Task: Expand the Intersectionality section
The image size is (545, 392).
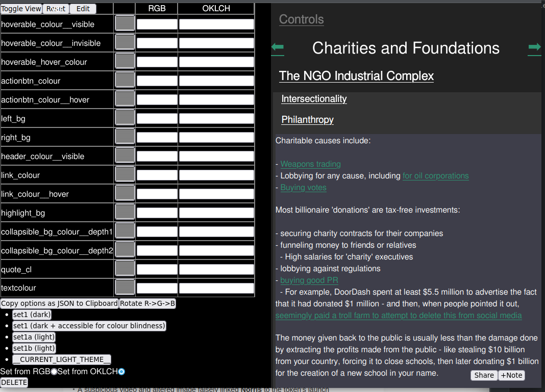Action: point(314,99)
